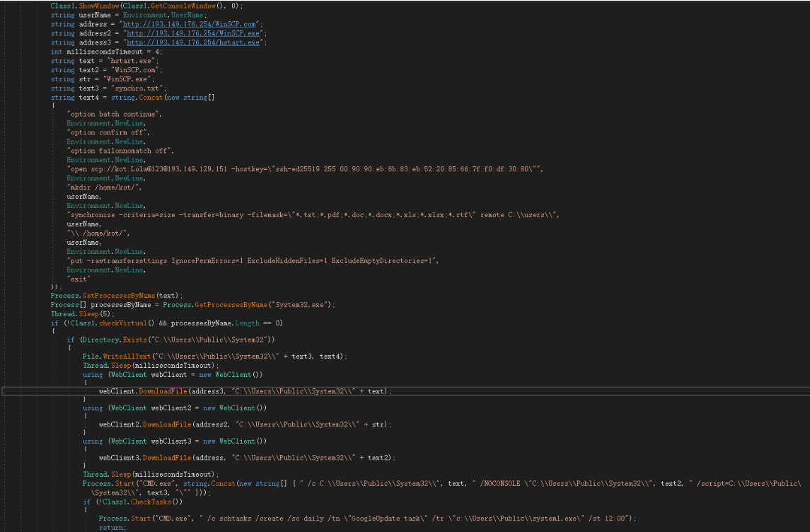
Task: Click the "hstart.exe" string on the text line
Action: [x=131, y=61]
